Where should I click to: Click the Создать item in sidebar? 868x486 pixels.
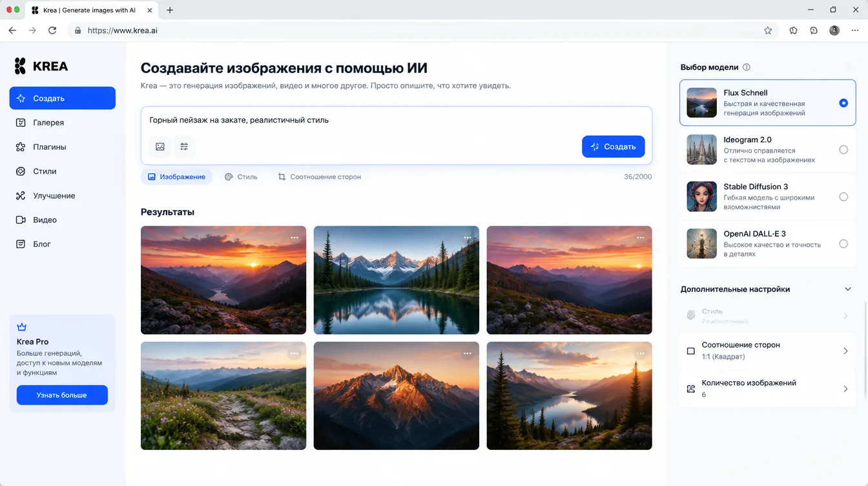pos(62,98)
